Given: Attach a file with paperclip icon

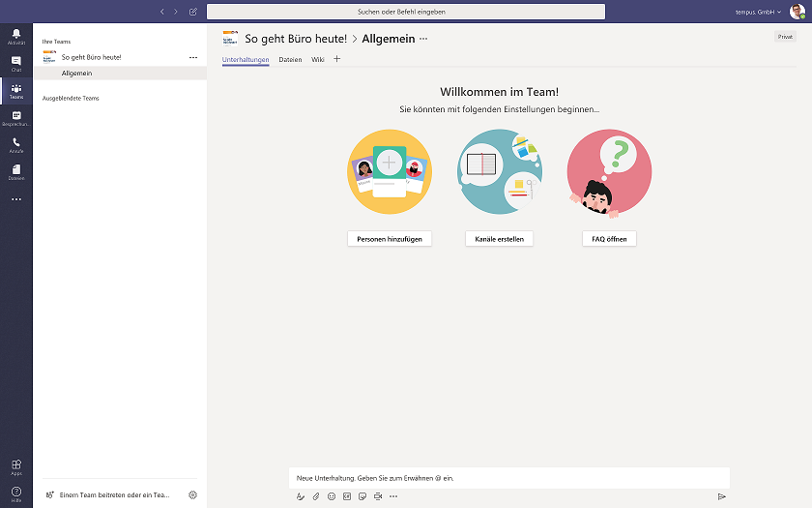Looking at the screenshot, I should click(x=316, y=496).
